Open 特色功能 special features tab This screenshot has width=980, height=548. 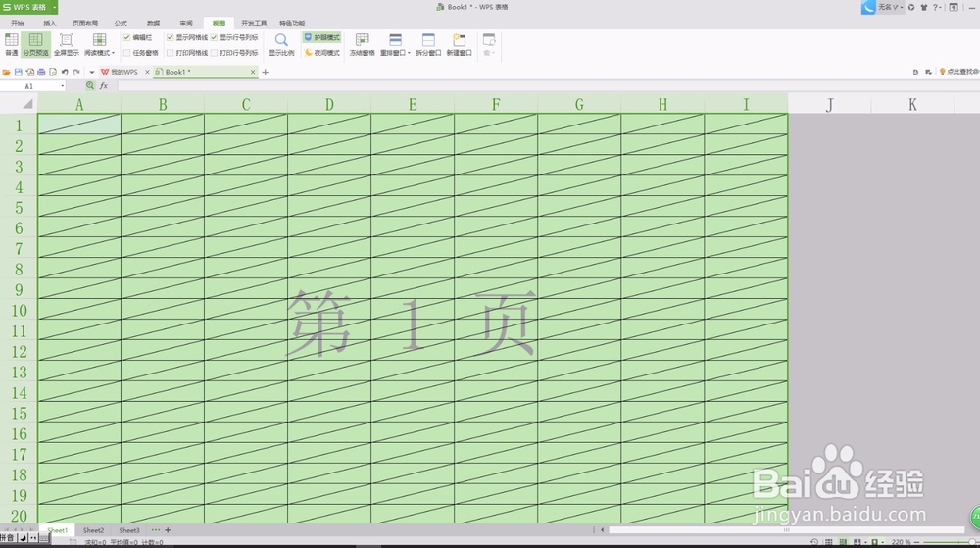[292, 24]
